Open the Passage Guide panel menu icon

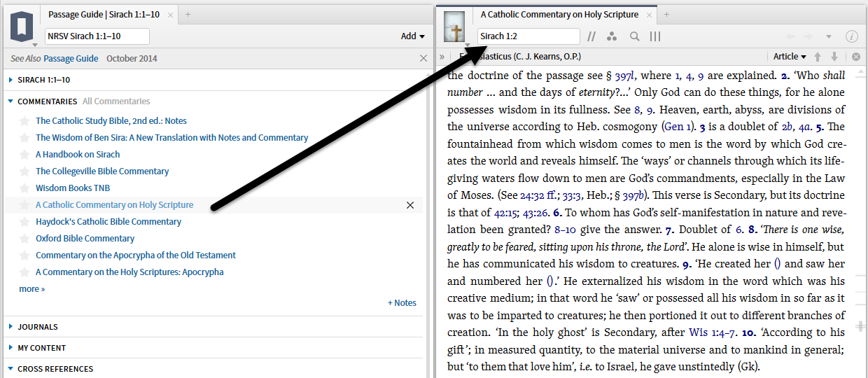tap(22, 27)
